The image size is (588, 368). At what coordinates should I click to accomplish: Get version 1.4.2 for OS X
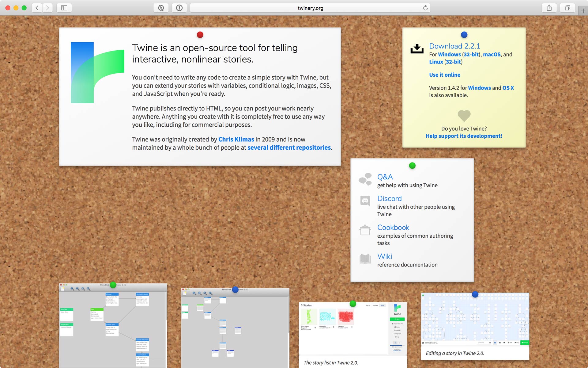point(508,88)
